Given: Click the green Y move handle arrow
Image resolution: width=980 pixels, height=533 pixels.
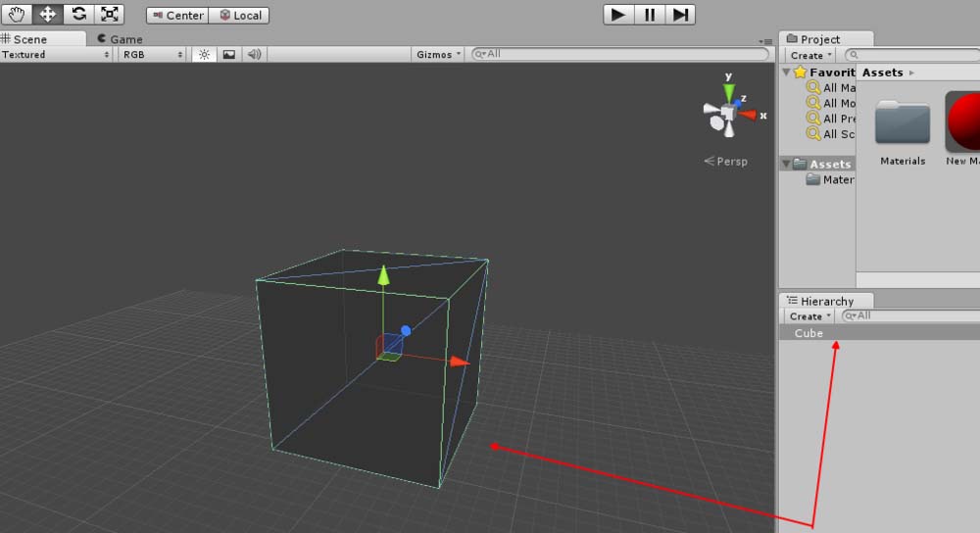Looking at the screenshot, I should [383, 275].
